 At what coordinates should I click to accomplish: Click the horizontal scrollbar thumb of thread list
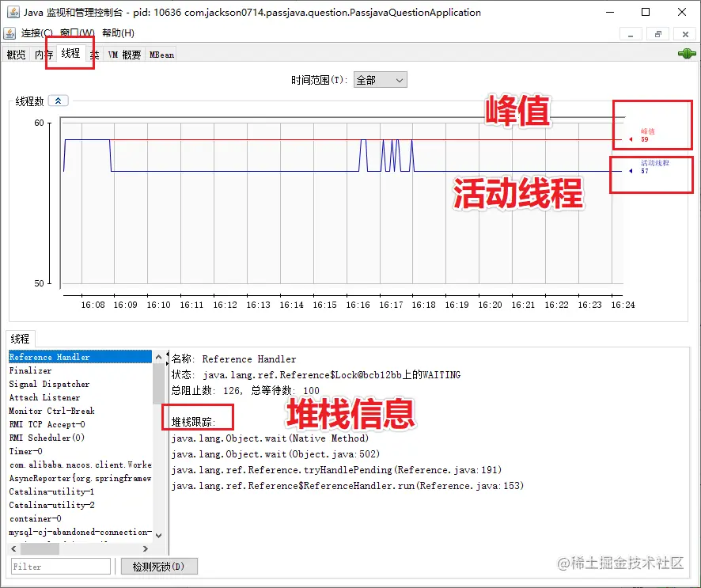40,548
